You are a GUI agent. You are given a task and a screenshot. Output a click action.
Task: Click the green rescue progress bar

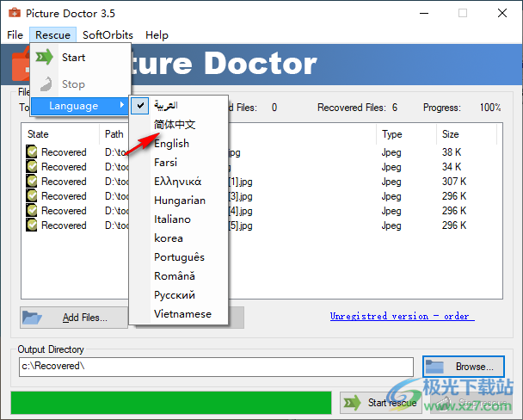(x=171, y=403)
